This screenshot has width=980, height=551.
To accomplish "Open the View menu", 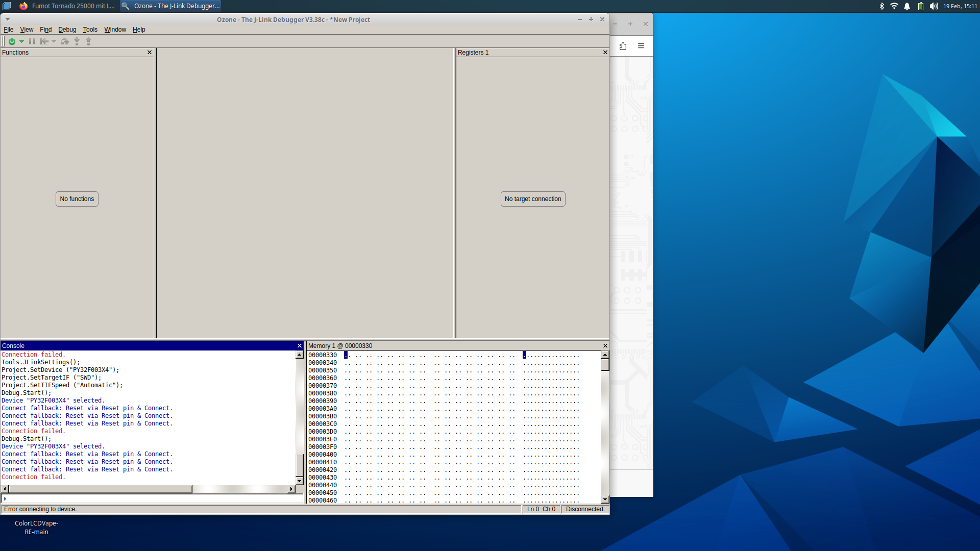I will pos(27,30).
